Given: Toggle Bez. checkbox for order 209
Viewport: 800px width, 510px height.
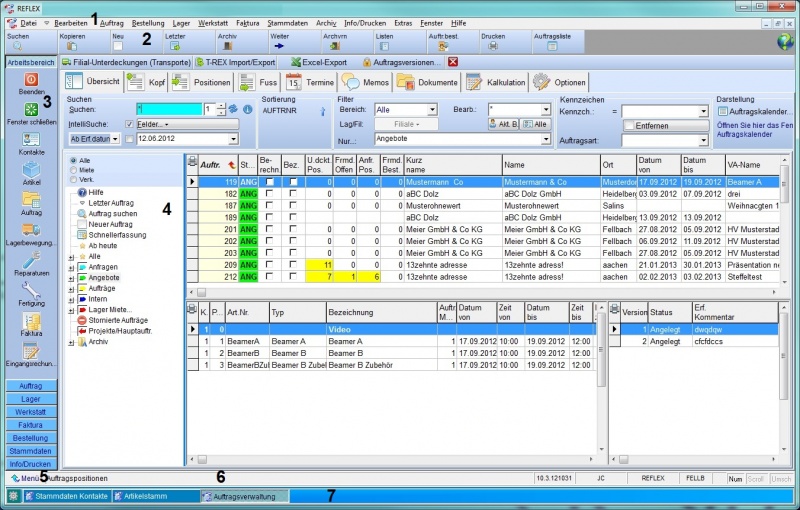Looking at the screenshot, I should pos(293,265).
